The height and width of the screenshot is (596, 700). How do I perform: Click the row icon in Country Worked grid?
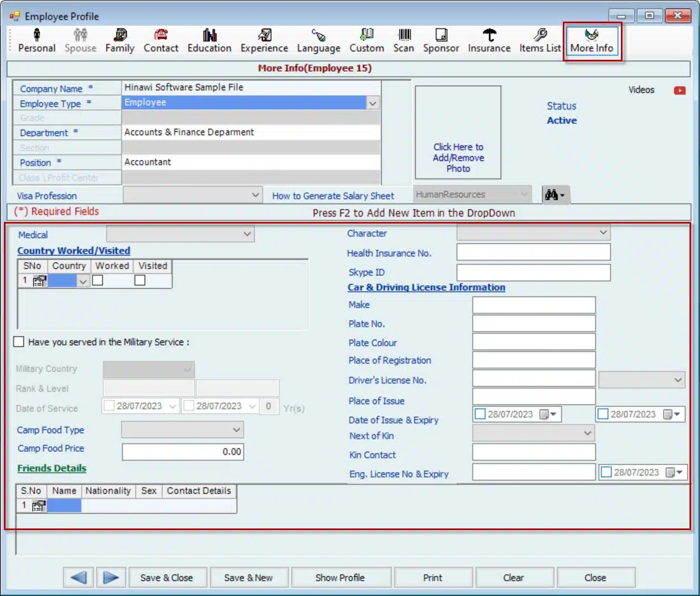(39, 281)
